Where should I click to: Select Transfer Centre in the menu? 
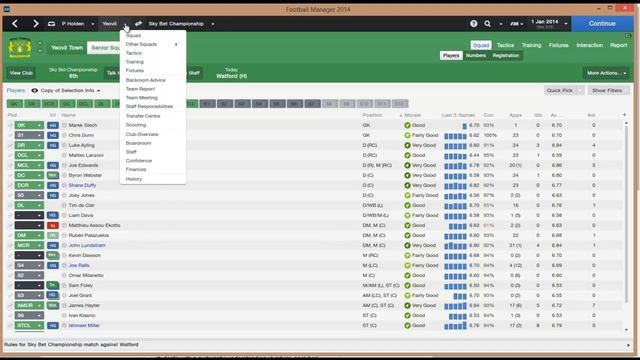click(x=143, y=116)
